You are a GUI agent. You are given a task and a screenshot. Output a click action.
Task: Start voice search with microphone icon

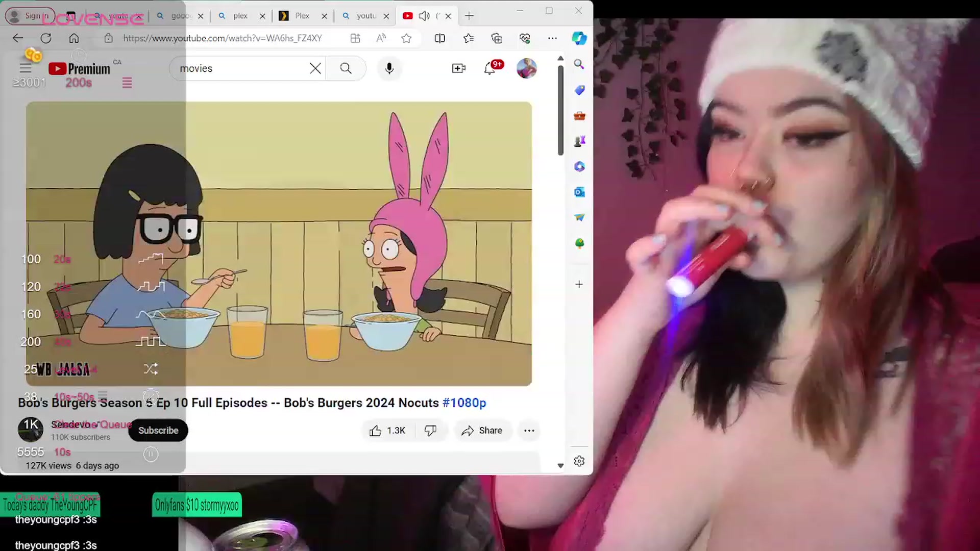coord(389,68)
